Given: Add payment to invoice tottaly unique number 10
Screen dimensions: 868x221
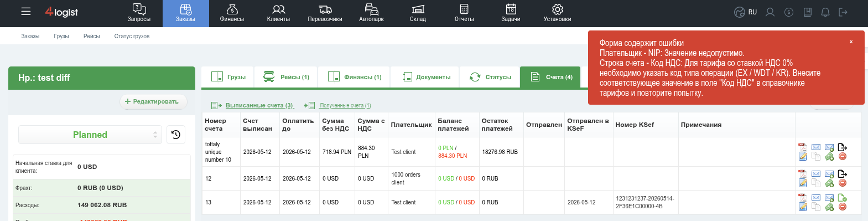Looking at the screenshot, I should (x=829, y=156).
